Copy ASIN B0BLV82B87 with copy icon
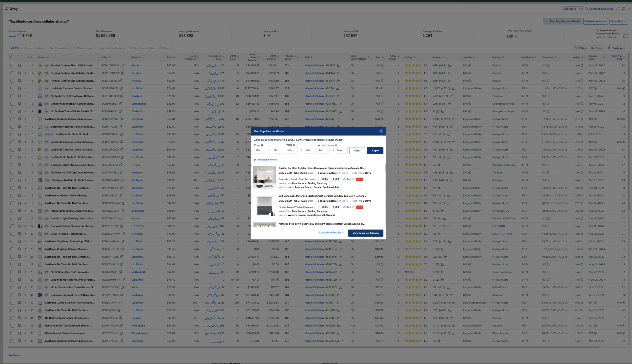The height and width of the screenshot is (364, 632). click(x=120, y=104)
